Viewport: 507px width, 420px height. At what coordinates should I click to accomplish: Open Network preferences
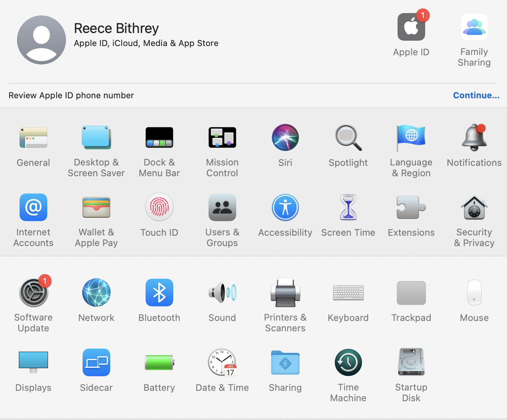[96, 293]
